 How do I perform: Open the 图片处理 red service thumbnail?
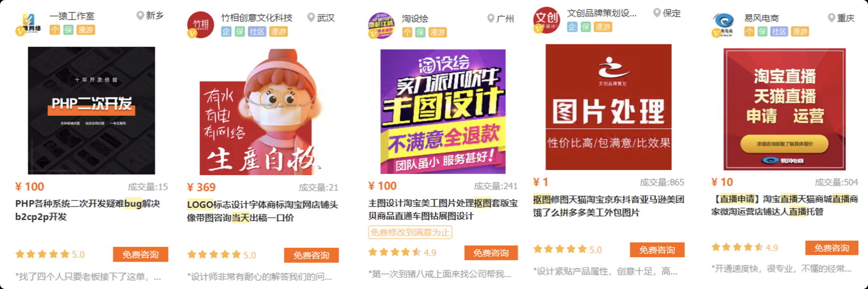[x=608, y=107]
